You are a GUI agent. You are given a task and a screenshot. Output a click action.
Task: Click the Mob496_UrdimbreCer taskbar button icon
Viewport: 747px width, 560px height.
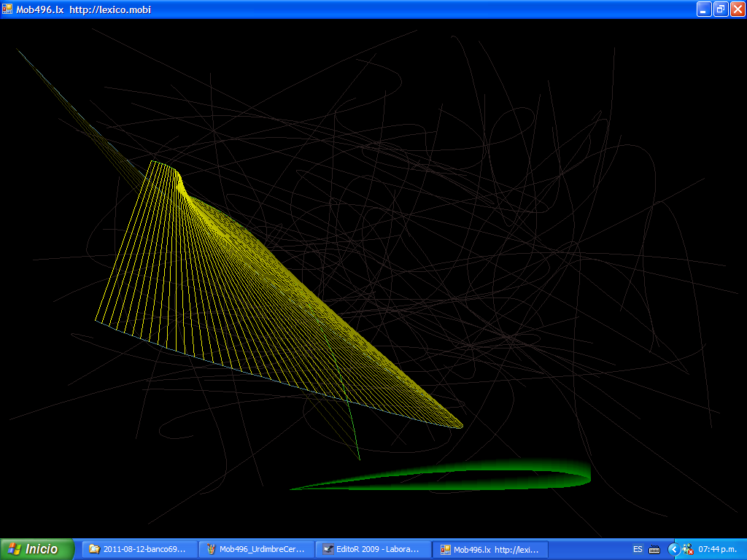tap(211, 549)
